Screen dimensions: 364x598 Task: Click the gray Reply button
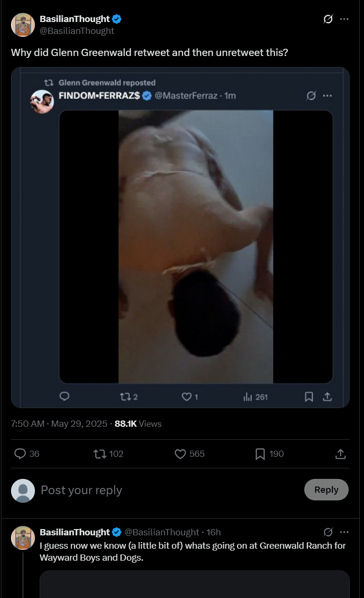tap(326, 489)
